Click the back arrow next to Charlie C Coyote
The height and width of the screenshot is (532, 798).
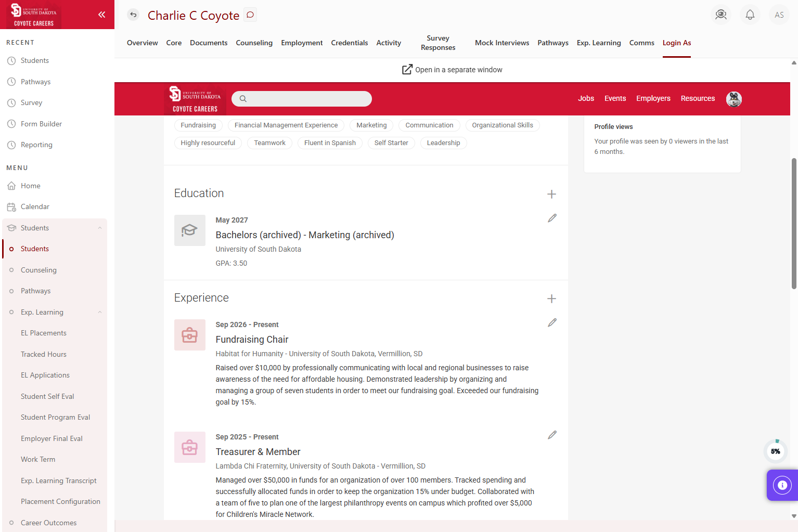[x=134, y=15]
